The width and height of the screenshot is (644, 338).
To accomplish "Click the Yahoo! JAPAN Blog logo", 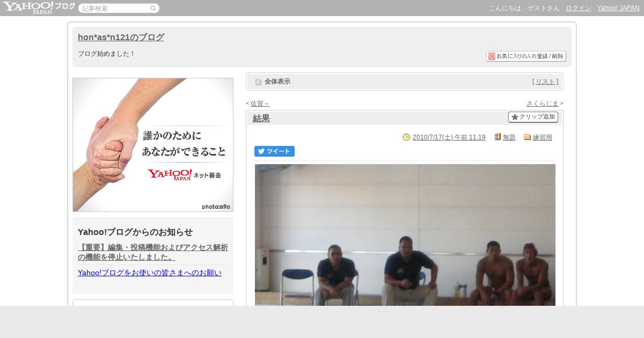I will [39, 8].
